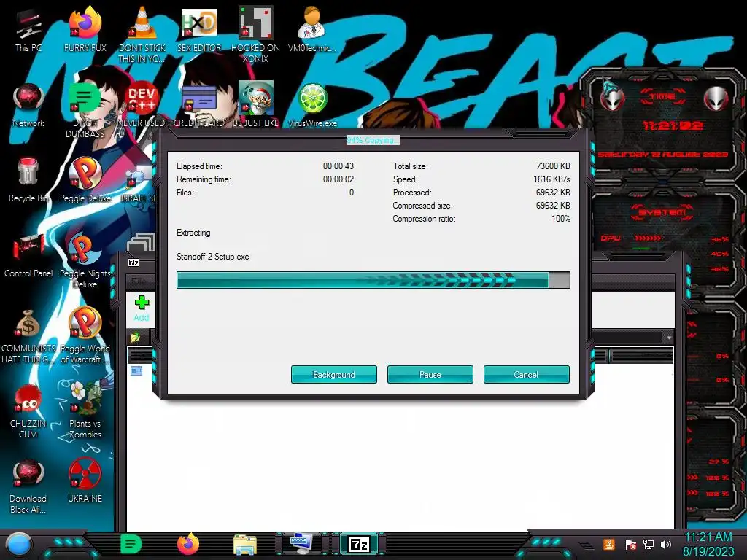The height and width of the screenshot is (560, 747).
Task: Click the flag with red X tray icon
Action: (630, 544)
